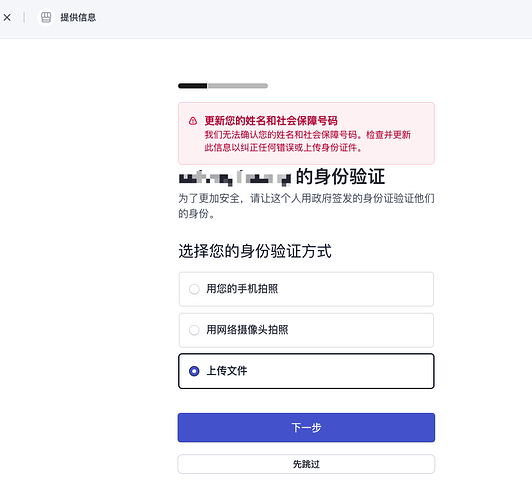The height and width of the screenshot is (500, 532).
Task: Close the form with the X icon
Action: tap(7, 17)
